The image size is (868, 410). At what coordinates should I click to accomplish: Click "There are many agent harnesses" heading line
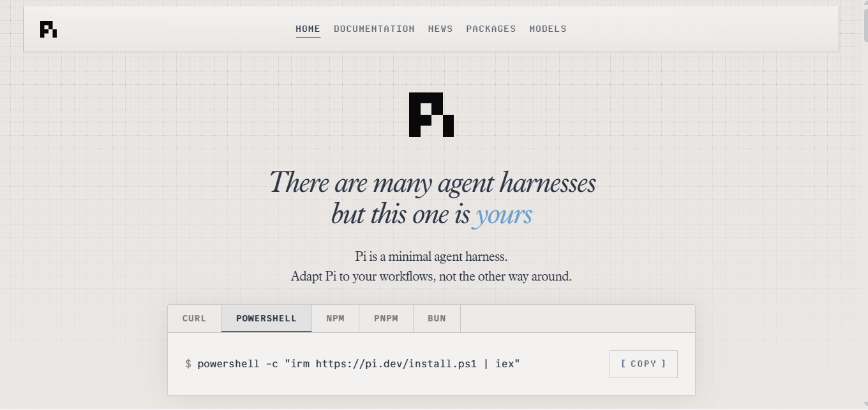433,183
